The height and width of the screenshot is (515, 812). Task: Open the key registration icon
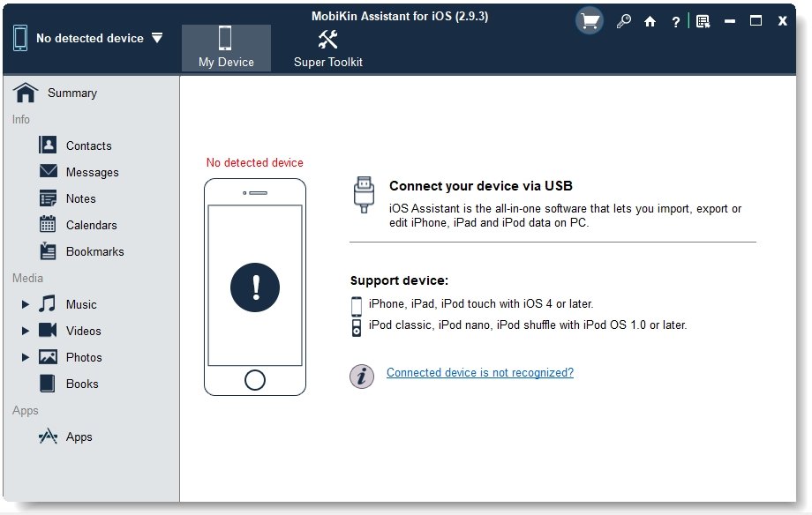623,22
